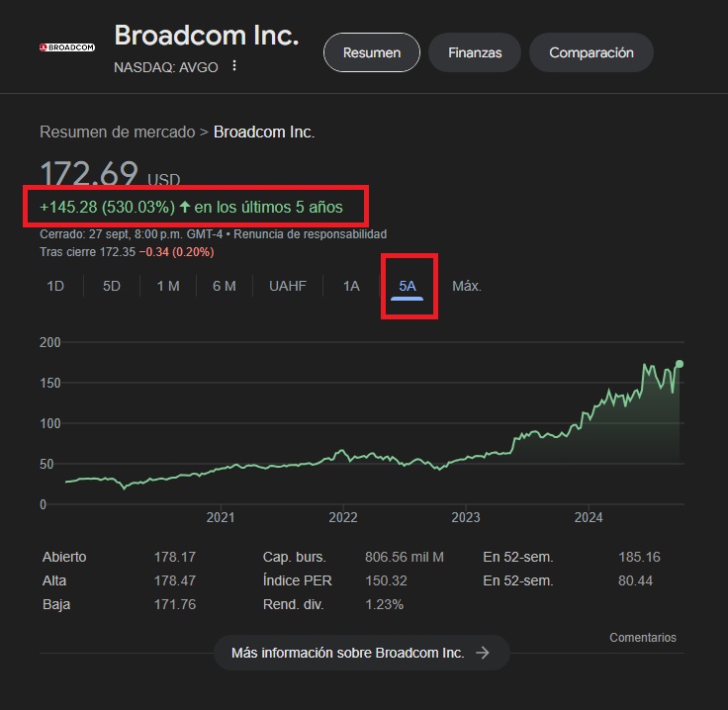Image resolution: width=728 pixels, height=710 pixels.
Task: Select the 5A time range
Action: tap(408, 287)
